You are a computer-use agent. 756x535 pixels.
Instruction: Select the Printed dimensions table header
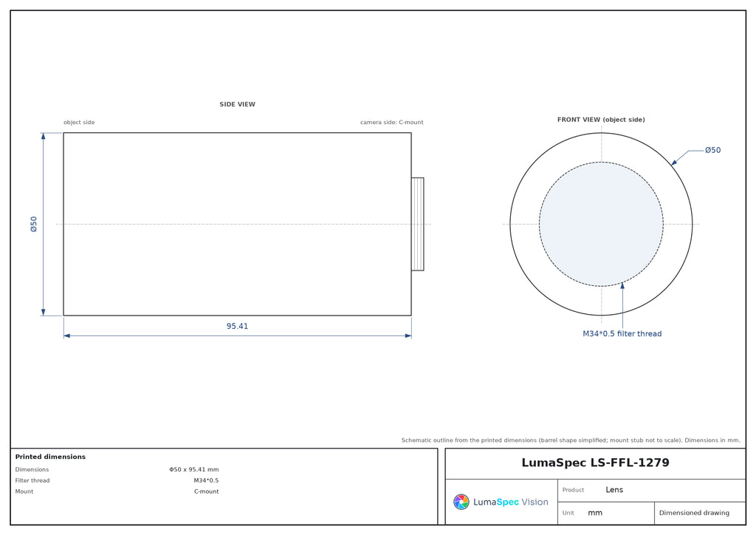pyautogui.click(x=50, y=457)
